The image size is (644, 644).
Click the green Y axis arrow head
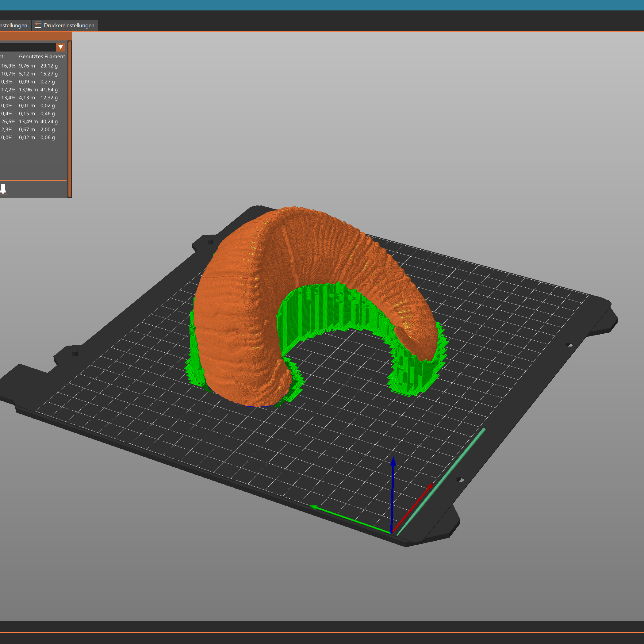tap(313, 507)
